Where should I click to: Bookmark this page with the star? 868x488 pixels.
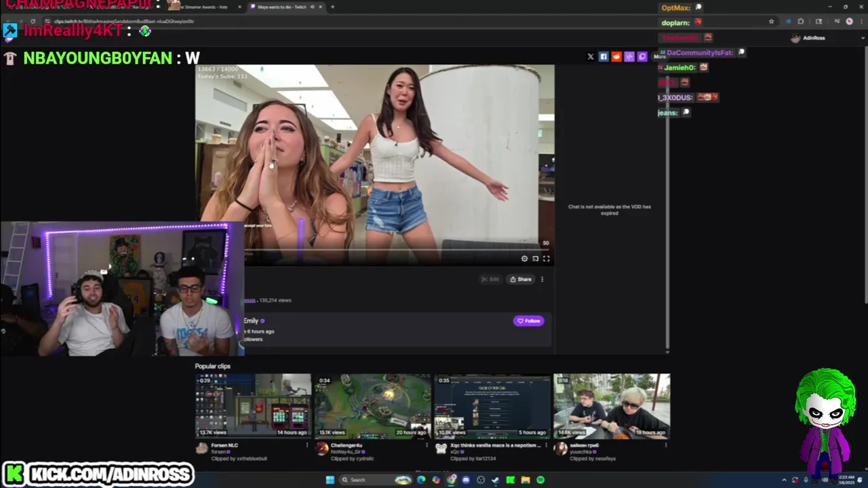pos(771,21)
